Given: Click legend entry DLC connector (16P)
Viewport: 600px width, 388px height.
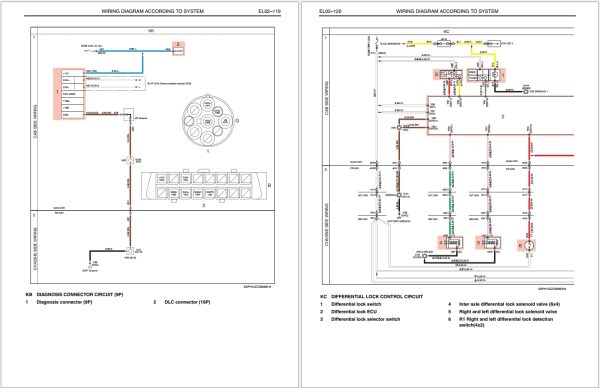Looking at the screenshot, I should click(x=188, y=302).
